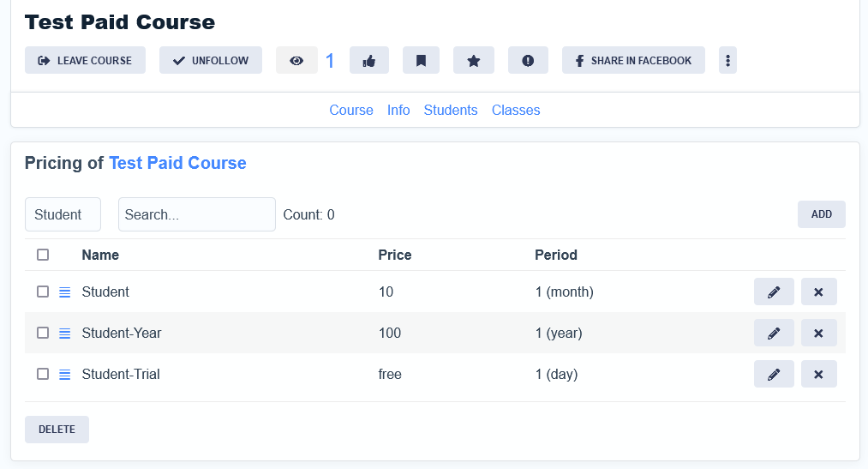Screen dimensions: 868x469
Task: Click the Delete button
Action: 57,430
